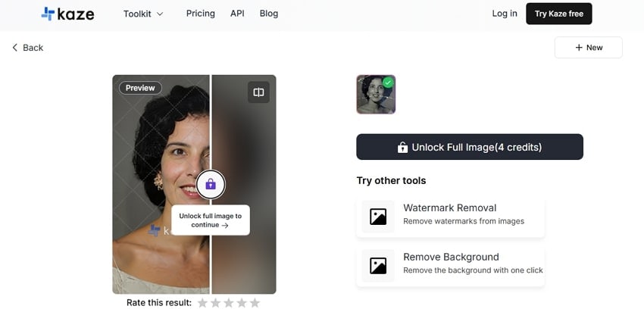The width and height of the screenshot is (644, 334).
Task: Click the Try other tools heading
Action: pyautogui.click(x=392, y=180)
